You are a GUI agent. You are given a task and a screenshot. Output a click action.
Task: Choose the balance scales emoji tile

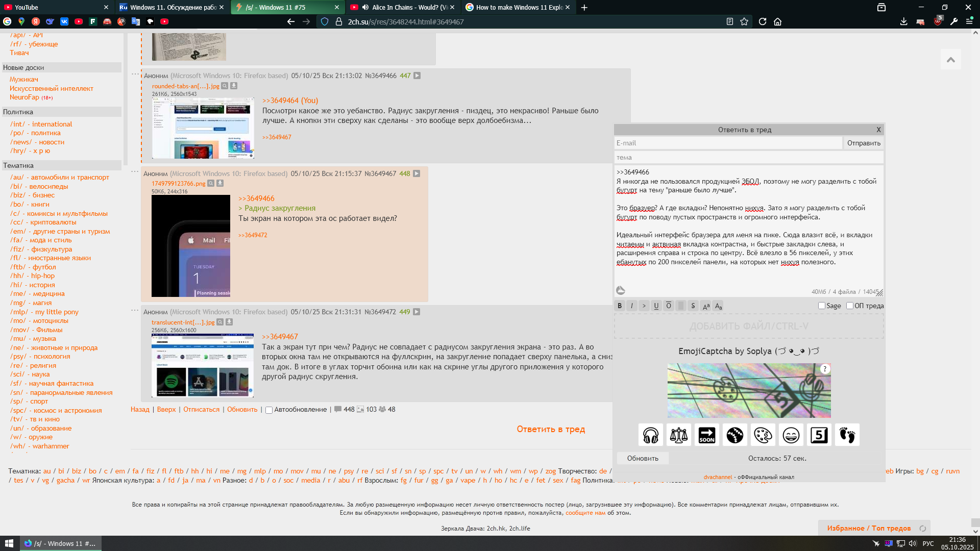coord(679,435)
